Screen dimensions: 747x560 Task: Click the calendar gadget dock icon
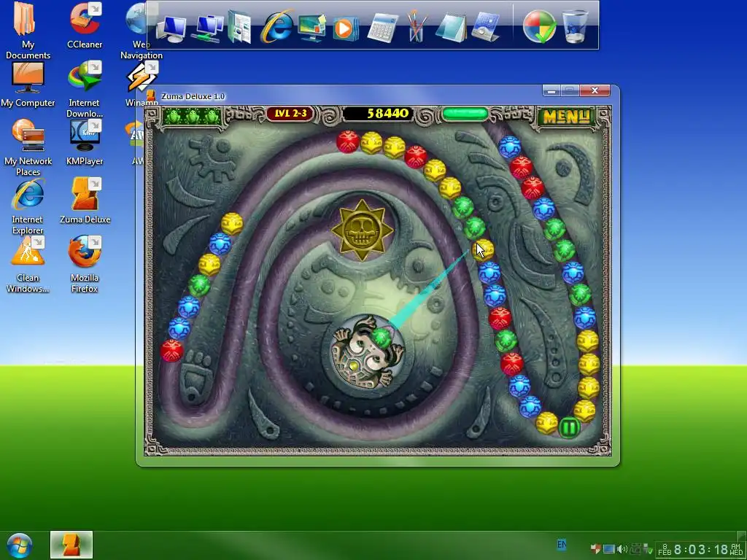click(x=485, y=28)
